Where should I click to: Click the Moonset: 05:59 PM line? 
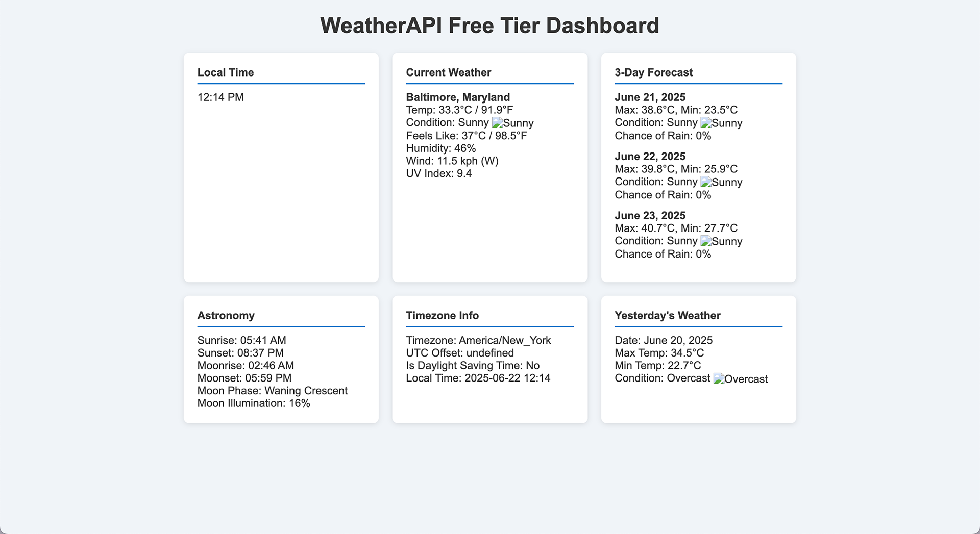tap(244, 378)
